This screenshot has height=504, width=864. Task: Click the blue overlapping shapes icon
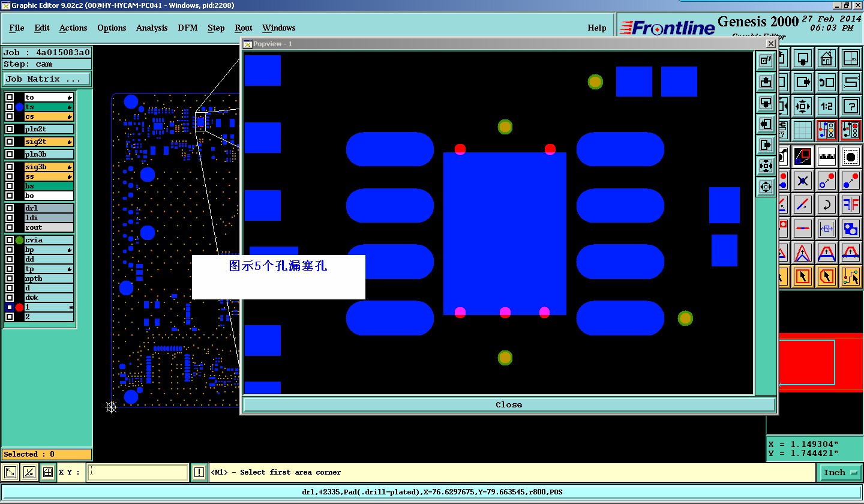click(850, 229)
